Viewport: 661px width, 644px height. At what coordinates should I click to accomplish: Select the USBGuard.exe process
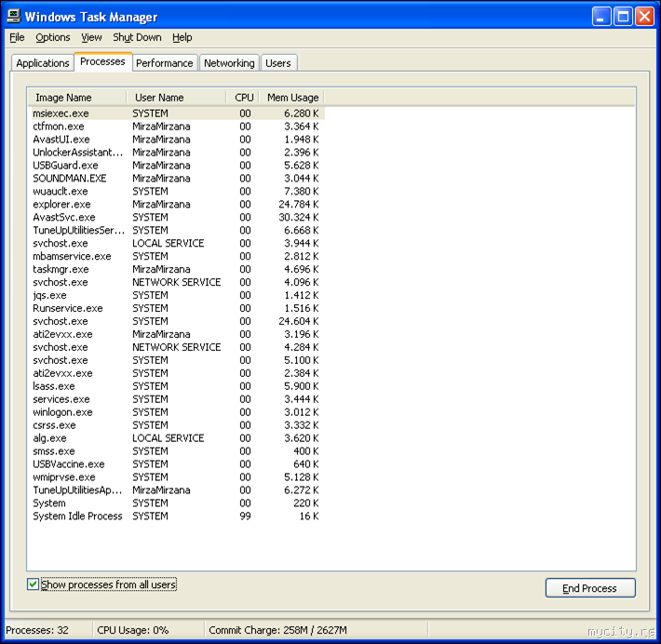[176, 166]
